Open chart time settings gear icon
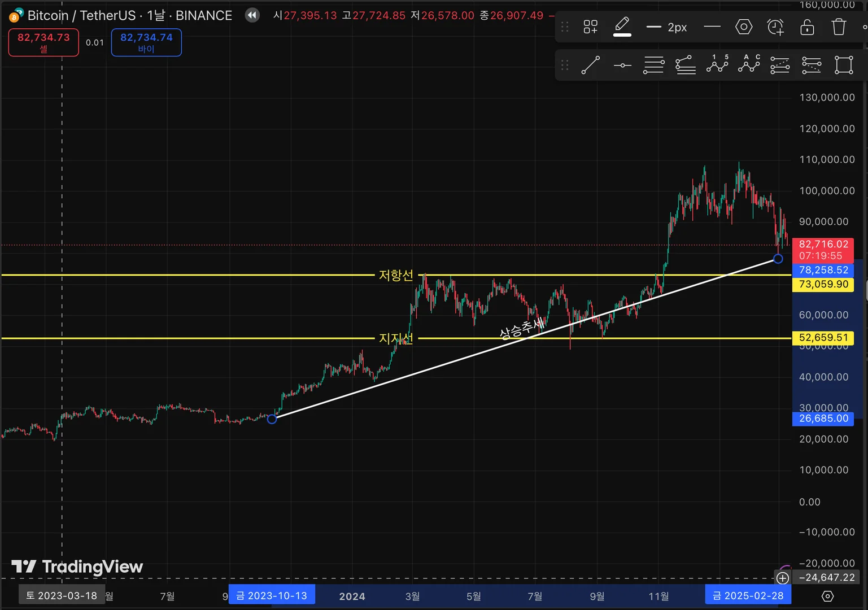 pos(828,596)
